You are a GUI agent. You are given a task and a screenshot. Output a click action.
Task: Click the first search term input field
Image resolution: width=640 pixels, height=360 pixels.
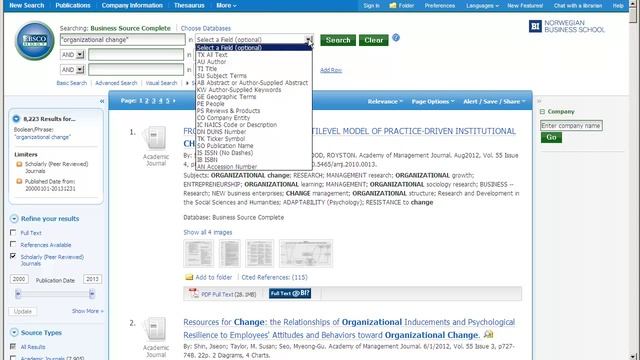point(122,40)
